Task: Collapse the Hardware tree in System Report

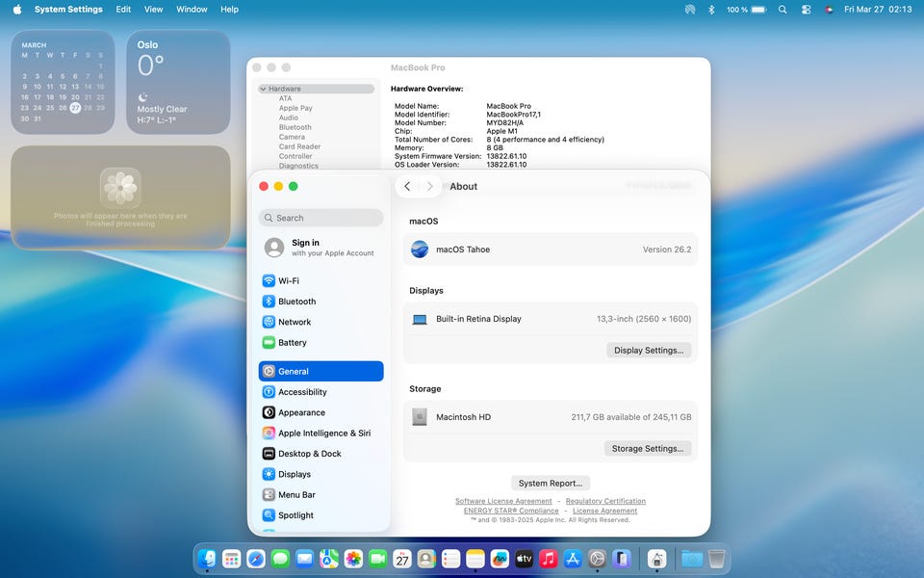Action: [x=263, y=89]
